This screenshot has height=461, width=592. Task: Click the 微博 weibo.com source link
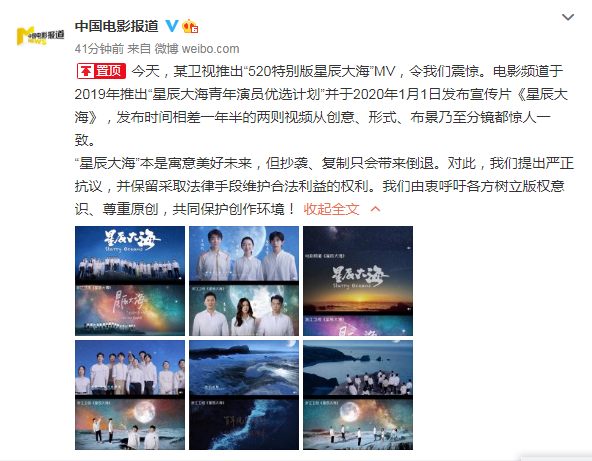197,49
